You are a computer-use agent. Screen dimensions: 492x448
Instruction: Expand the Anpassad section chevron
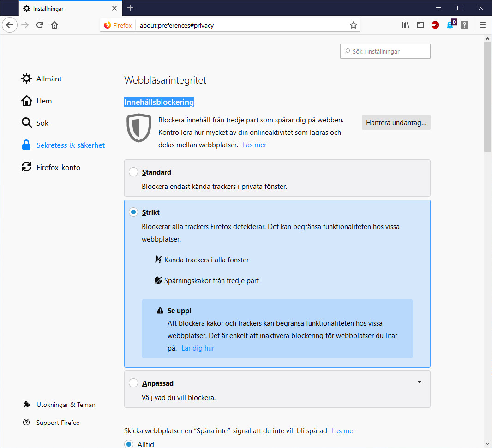point(420,382)
